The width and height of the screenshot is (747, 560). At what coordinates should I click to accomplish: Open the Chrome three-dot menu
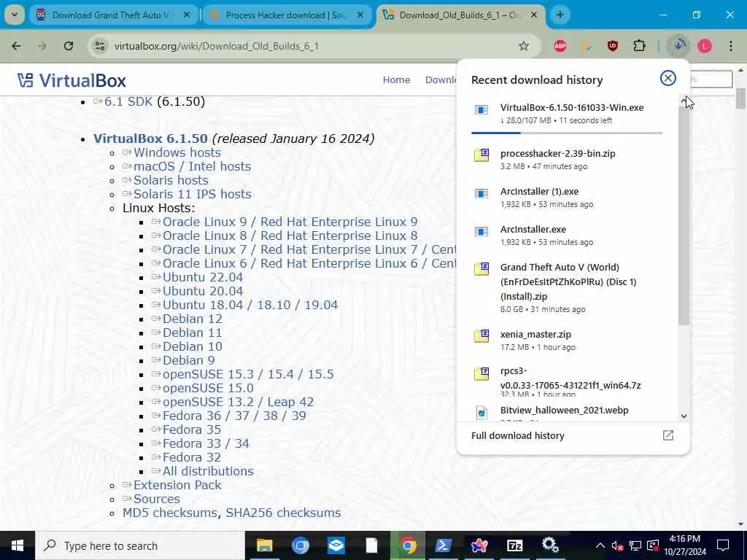point(731,46)
